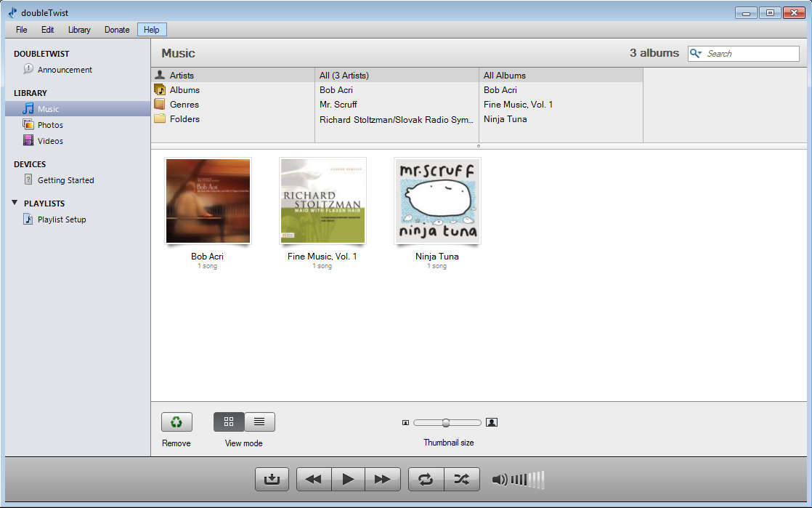Image resolution: width=812 pixels, height=508 pixels.
Task: Open the Bob Acri album cover
Action: [x=208, y=201]
